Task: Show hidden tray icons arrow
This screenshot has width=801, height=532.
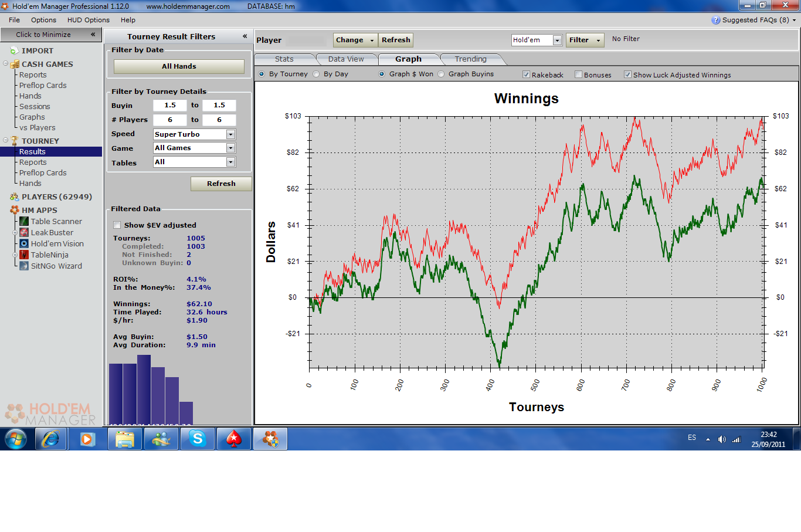Action: click(708, 439)
